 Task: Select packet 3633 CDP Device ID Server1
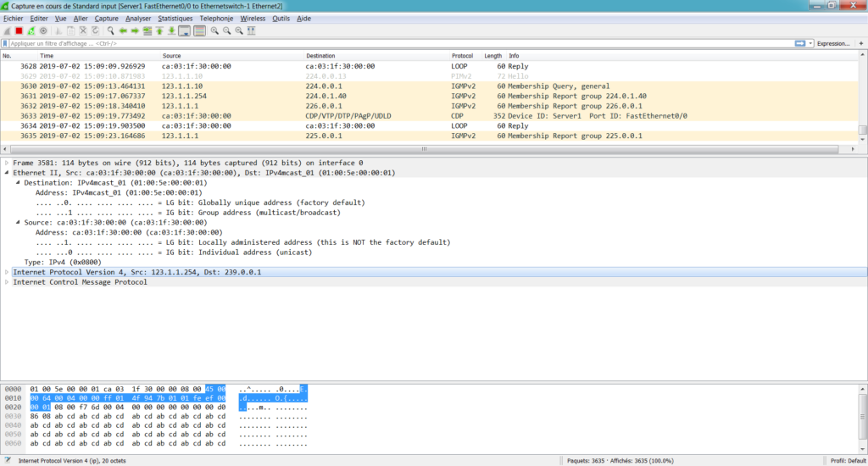430,116
